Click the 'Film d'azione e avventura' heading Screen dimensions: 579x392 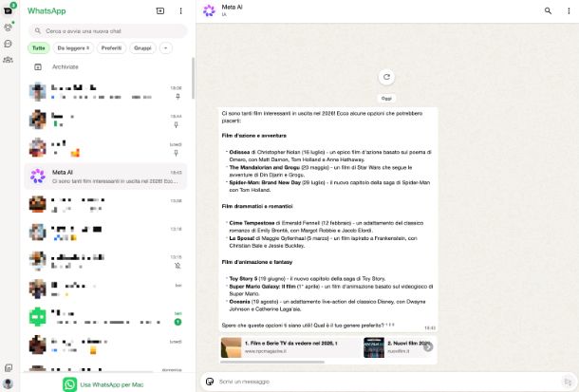[x=254, y=136]
